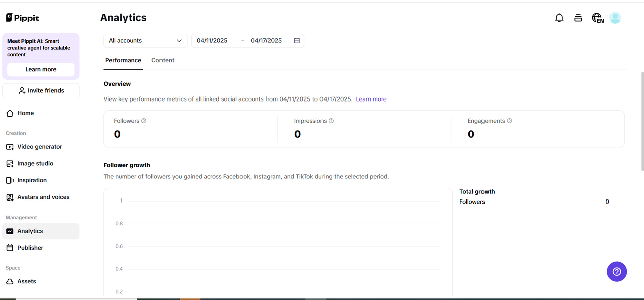Click the Assets cloud icon
Image resolution: width=644 pixels, height=300 pixels.
pos(10,281)
